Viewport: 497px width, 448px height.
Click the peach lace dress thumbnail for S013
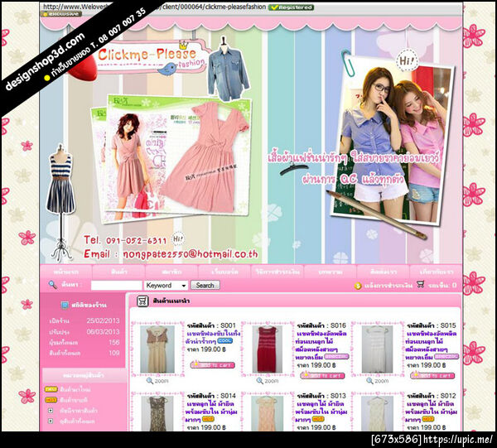(268, 413)
